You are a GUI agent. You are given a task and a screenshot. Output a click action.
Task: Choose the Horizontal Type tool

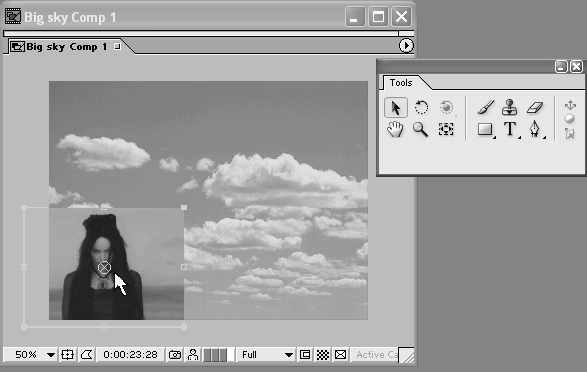click(510, 129)
